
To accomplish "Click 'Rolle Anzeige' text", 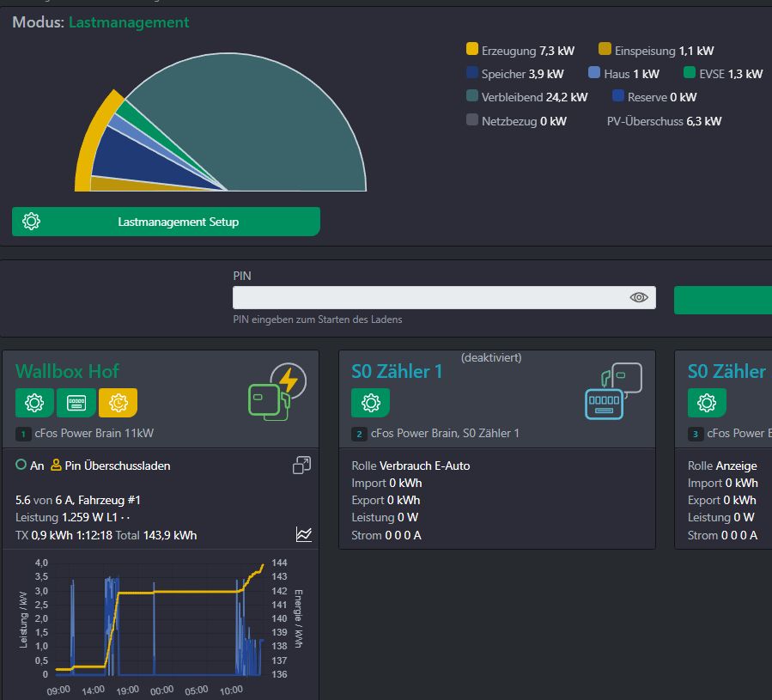I will (x=722, y=466).
